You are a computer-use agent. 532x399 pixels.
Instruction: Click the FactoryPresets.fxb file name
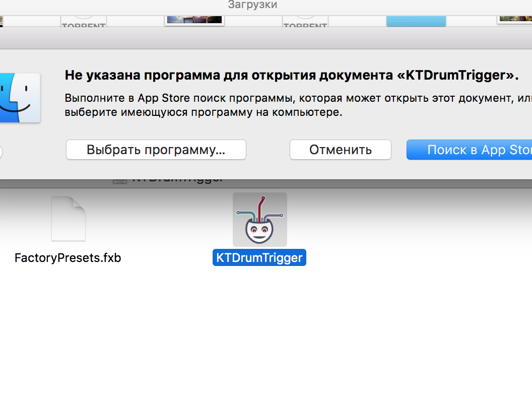tap(68, 258)
